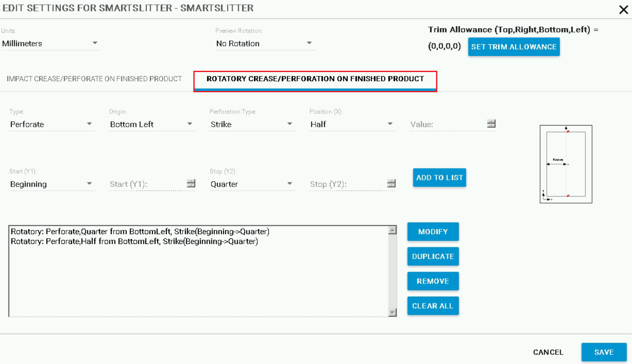632x364 pixels.
Task: Click Save to apply settings
Action: 604,352
